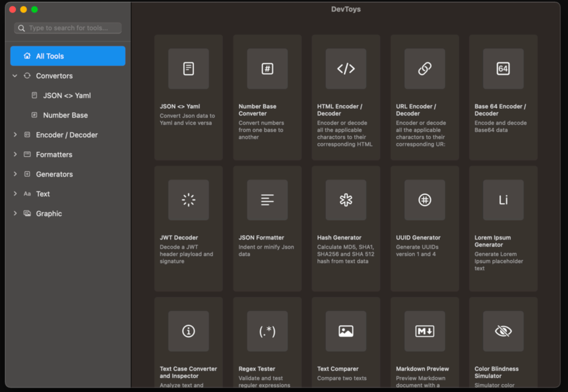Screen dimensions: 568x392
Task: Select the Convertors category label
Action: (54, 76)
